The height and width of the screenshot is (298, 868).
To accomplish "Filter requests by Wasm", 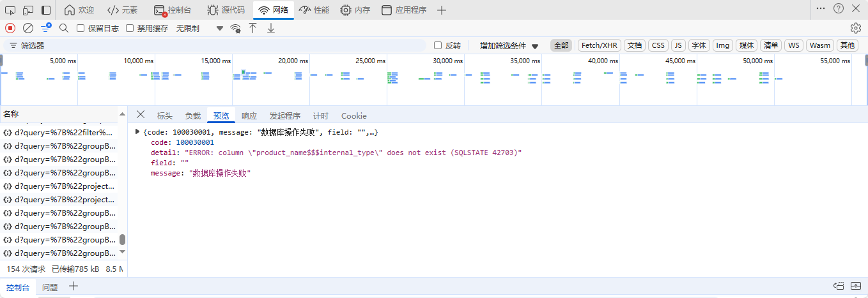I will click(820, 45).
